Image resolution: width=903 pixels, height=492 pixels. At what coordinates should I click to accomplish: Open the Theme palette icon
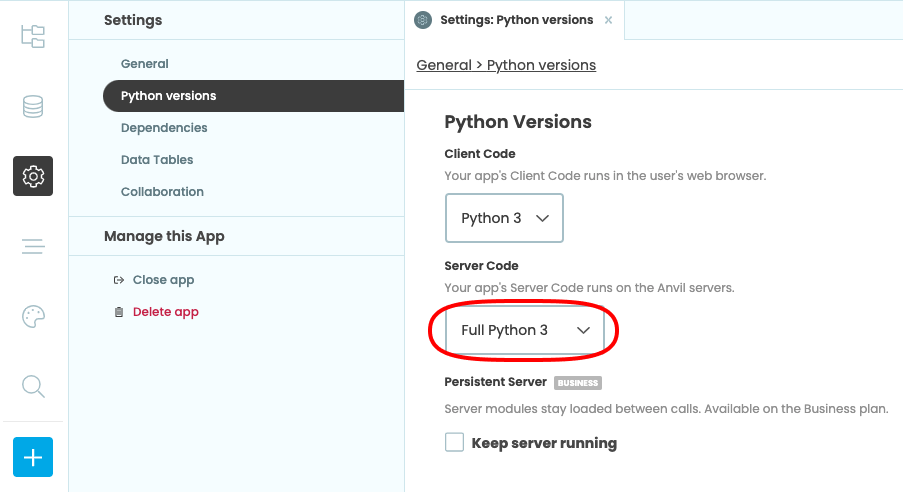click(x=33, y=316)
